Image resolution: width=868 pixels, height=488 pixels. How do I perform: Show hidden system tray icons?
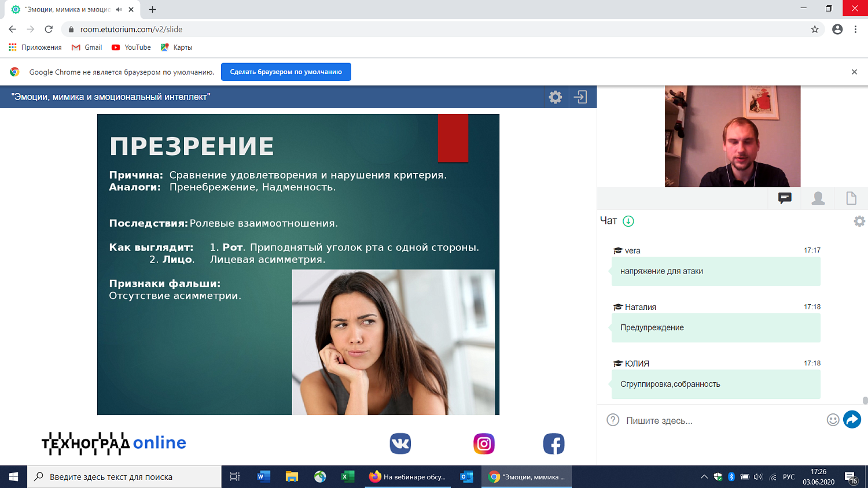pos(704,477)
